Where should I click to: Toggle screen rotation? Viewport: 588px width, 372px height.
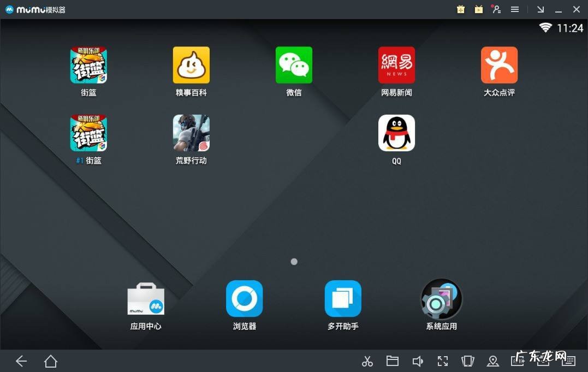click(467, 361)
